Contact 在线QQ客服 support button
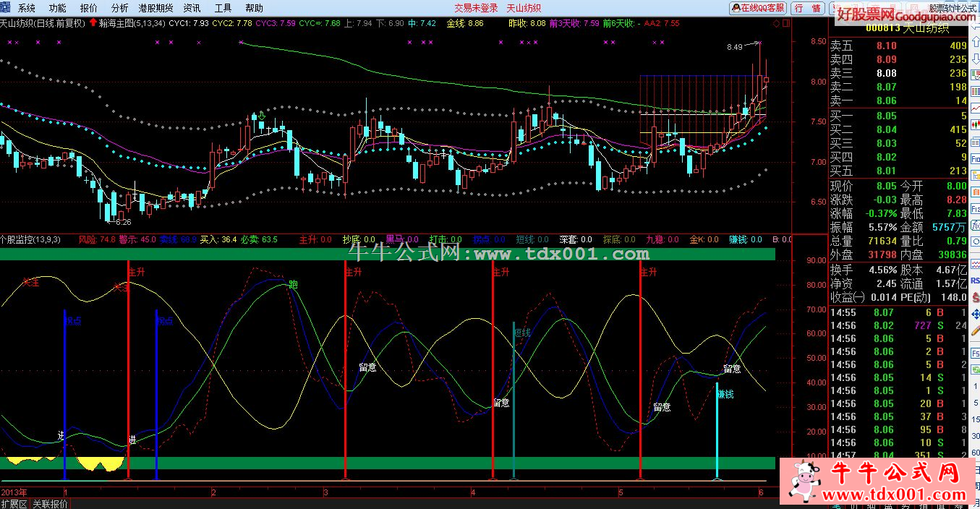 click(x=759, y=8)
